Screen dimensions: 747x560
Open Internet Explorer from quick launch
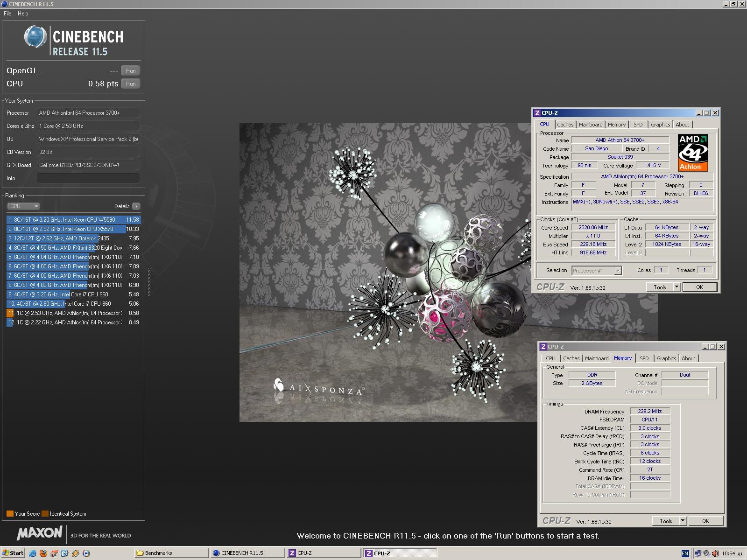(x=33, y=553)
